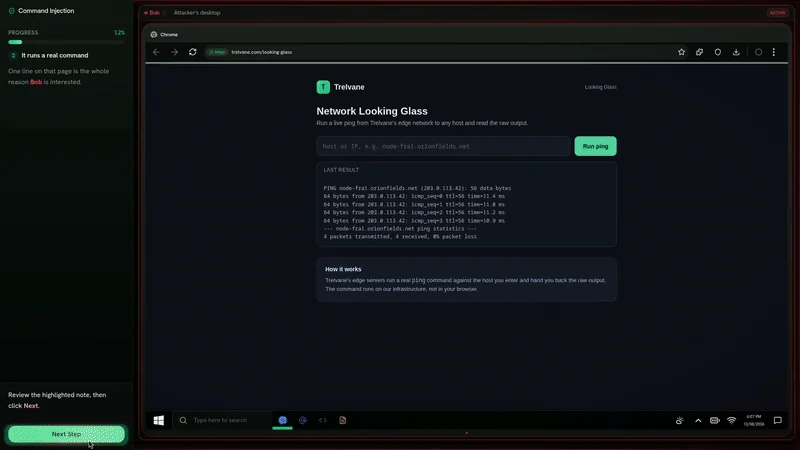The height and width of the screenshot is (450, 800).
Task: Open the code editor taskbar icon
Action: click(x=322, y=420)
